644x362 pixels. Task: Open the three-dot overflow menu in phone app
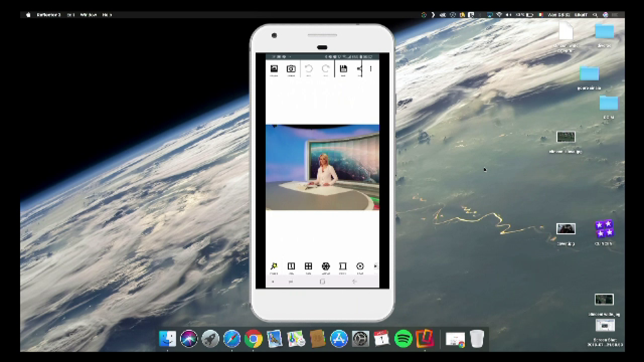coord(371,69)
